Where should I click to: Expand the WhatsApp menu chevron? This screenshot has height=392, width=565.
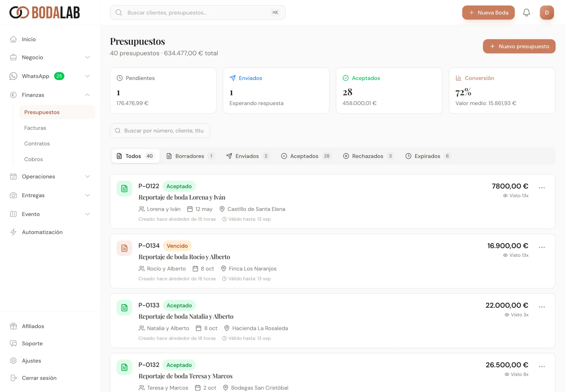click(x=88, y=76)
